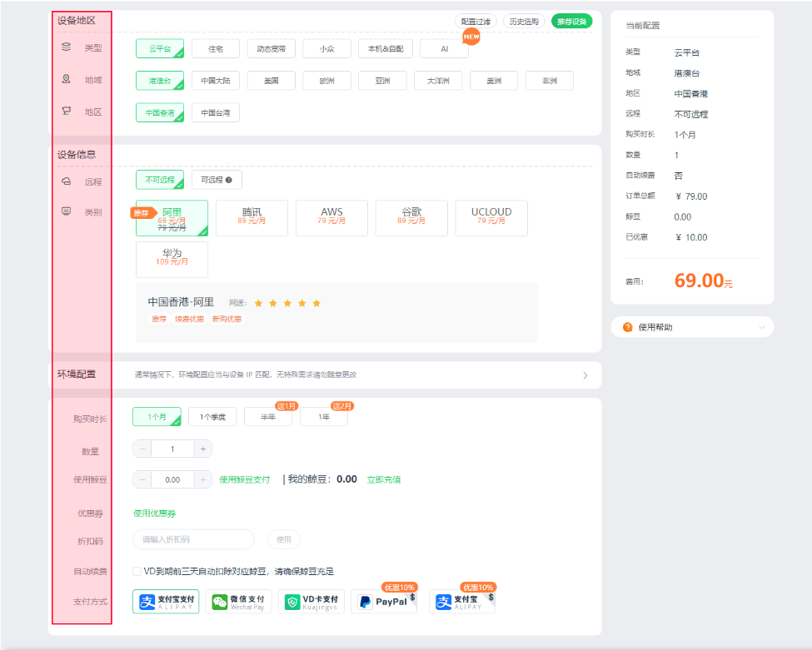This screenshot has height=650, width=812.
Task: Choose 1年 purchase duration
Action: pyautogui.click(x=324, y=417)
